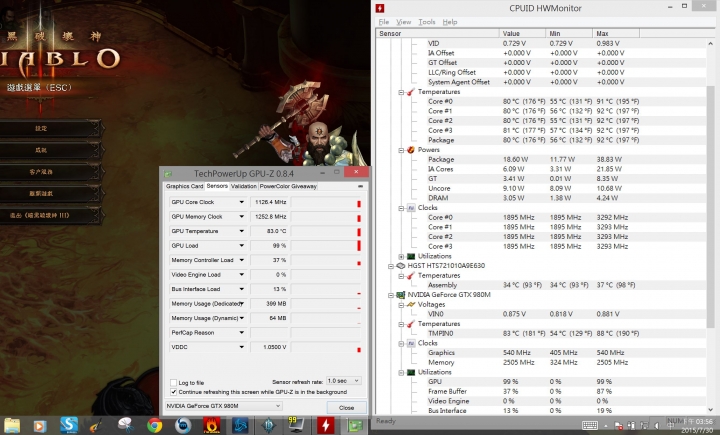Open the blue S application in taskbar

pos(69,425)
